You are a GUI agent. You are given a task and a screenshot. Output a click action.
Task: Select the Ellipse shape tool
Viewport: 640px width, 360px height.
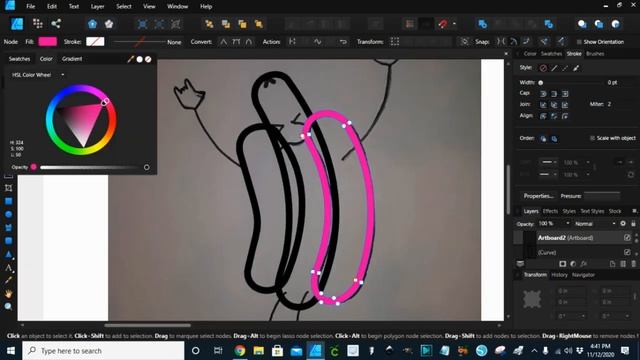click(x=8, y=214)
